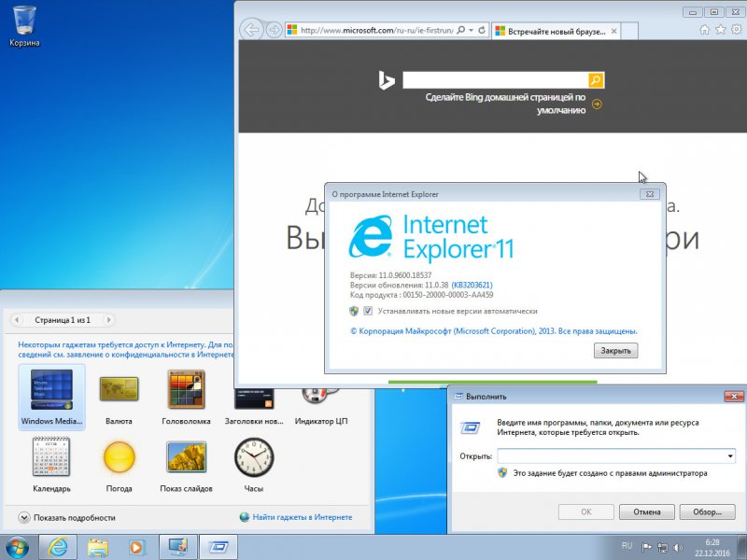The image size is (747, 560).
Task: Go back with the browser Back arrow
Action: click(x=251, y=30)
